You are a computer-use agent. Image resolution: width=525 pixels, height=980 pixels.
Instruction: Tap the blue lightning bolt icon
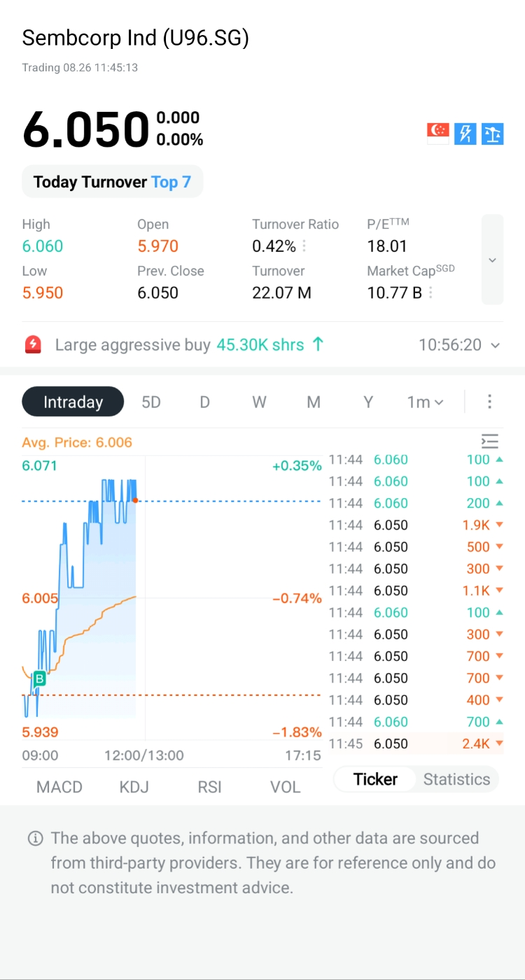(465, 133)
